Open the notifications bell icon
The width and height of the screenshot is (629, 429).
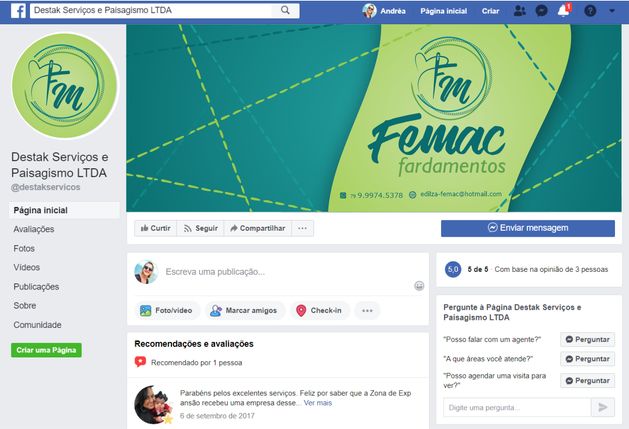coord(564,11)
